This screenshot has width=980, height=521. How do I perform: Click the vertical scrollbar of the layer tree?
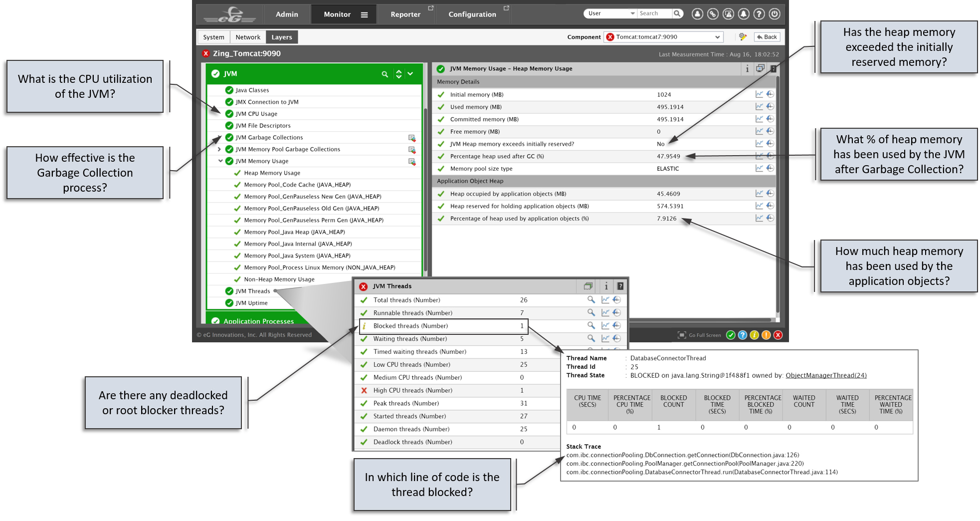point(425,190)
